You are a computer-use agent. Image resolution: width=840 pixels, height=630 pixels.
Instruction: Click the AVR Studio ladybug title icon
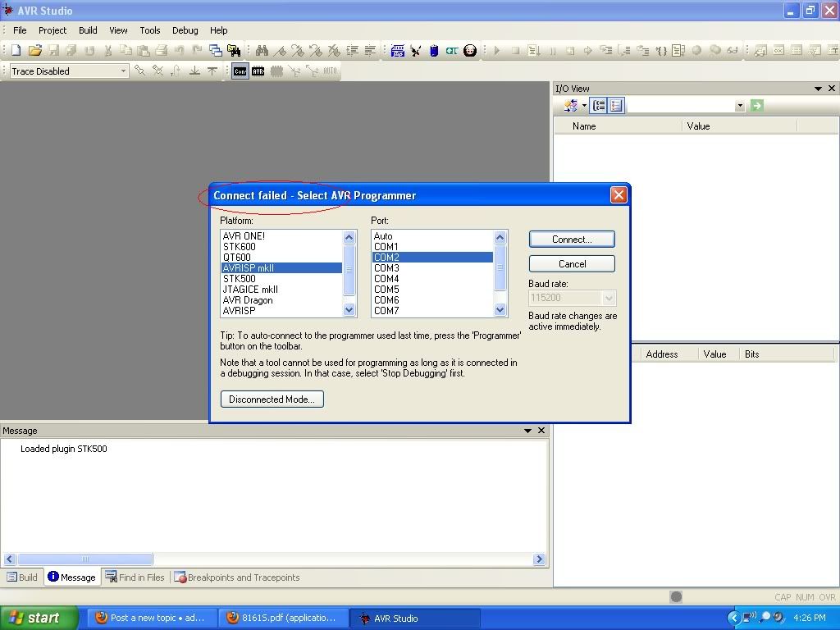coord(8,10)
